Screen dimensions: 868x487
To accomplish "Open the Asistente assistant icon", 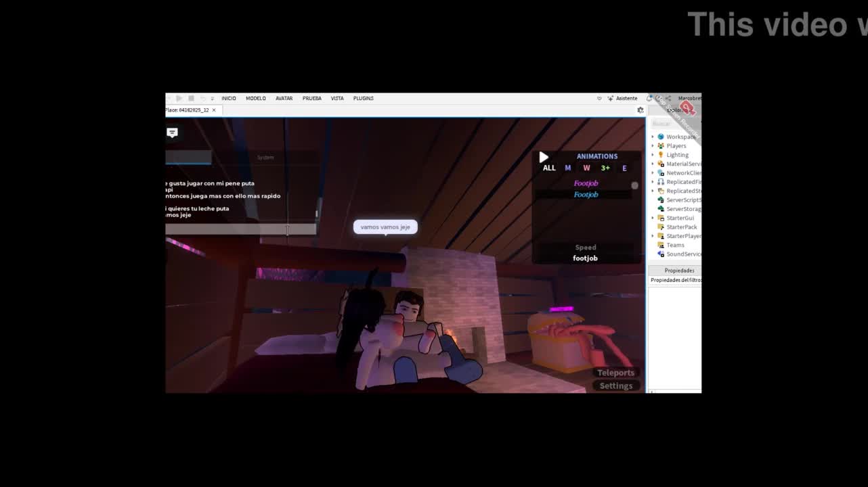I will click(611, 99).
